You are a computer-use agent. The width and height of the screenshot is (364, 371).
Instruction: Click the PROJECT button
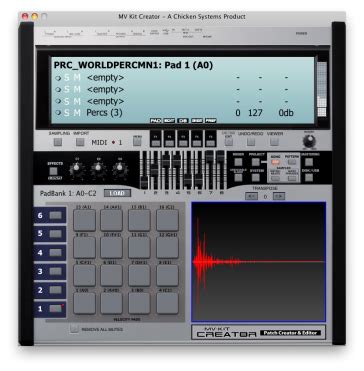click(256, 162)
